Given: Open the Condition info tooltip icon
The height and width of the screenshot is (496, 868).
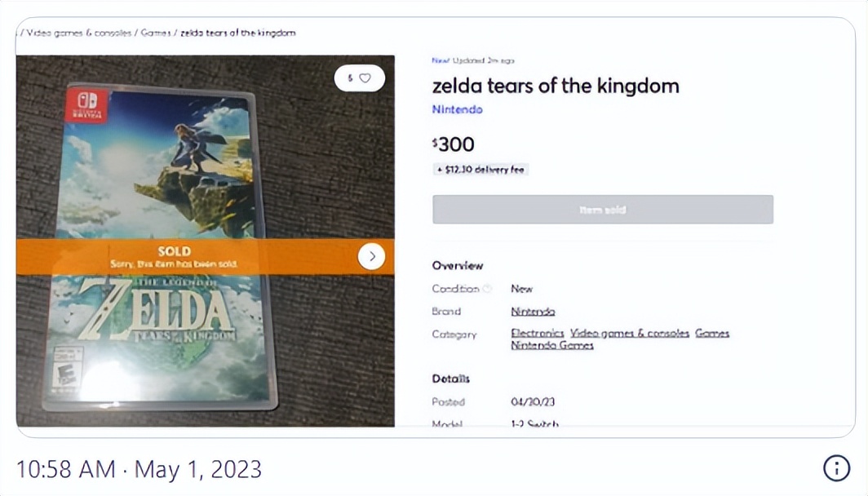Looking at the screenshot, I should click(x=487, y=288).
